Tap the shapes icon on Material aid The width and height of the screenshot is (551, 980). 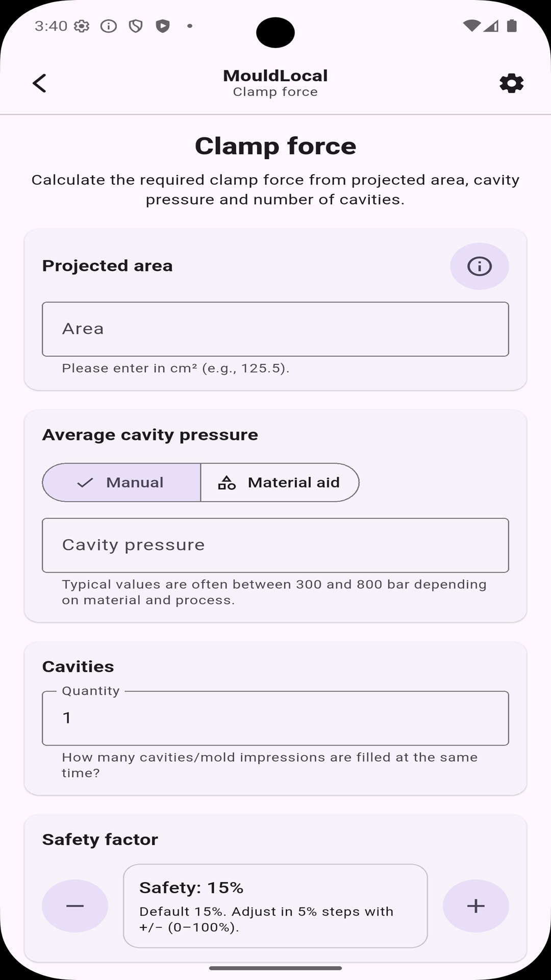coord(227,482)
